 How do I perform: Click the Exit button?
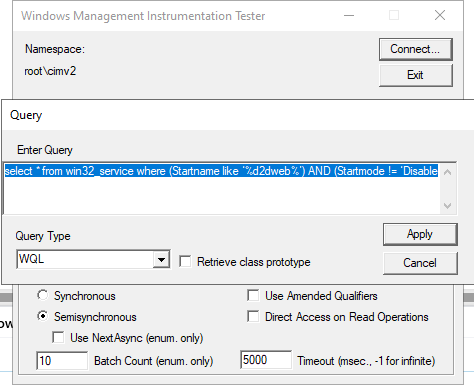click(x=415, y=75)
